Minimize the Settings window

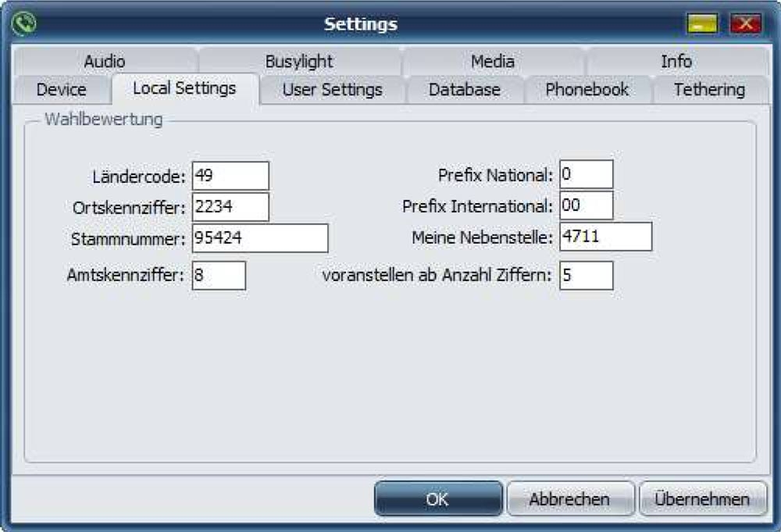click(x=703, y=24)
